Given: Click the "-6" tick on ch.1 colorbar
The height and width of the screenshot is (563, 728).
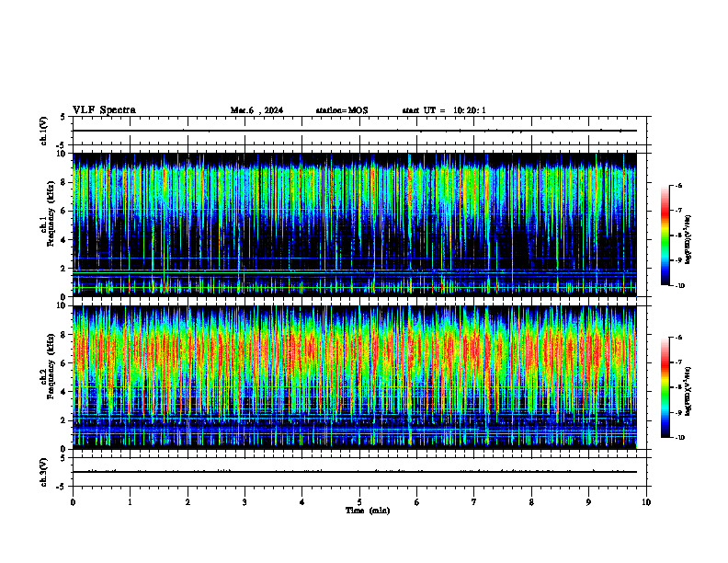Looking at the screenshot, I should tap(678, 185).
